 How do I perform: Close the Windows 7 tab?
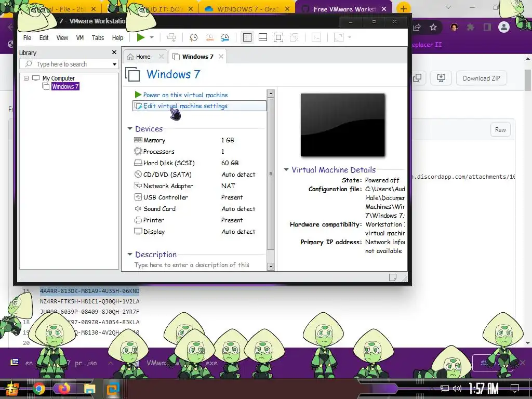point(221,57)
